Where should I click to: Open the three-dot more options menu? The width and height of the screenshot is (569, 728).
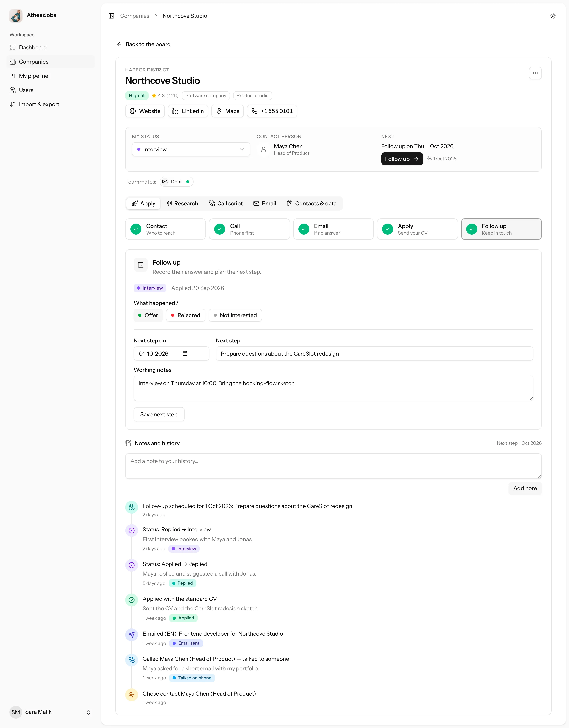[x=535, y=73]
